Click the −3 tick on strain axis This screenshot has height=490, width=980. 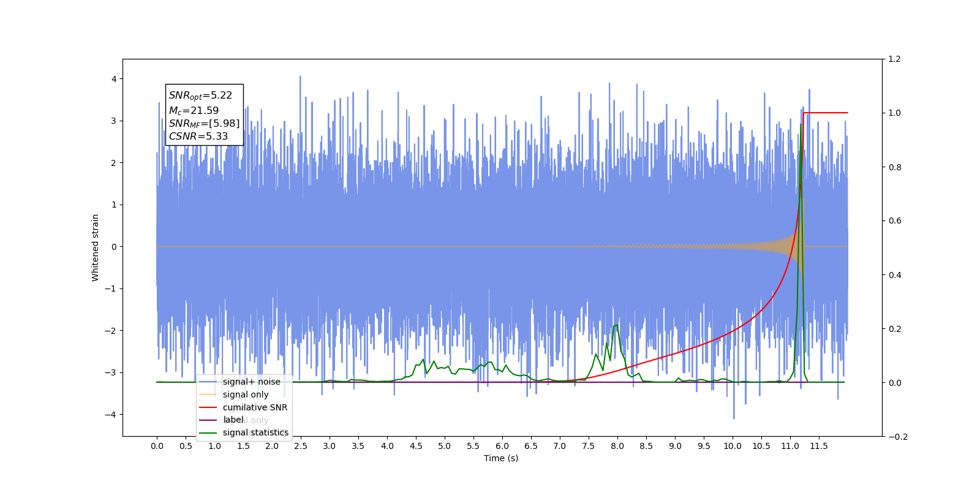110,373
